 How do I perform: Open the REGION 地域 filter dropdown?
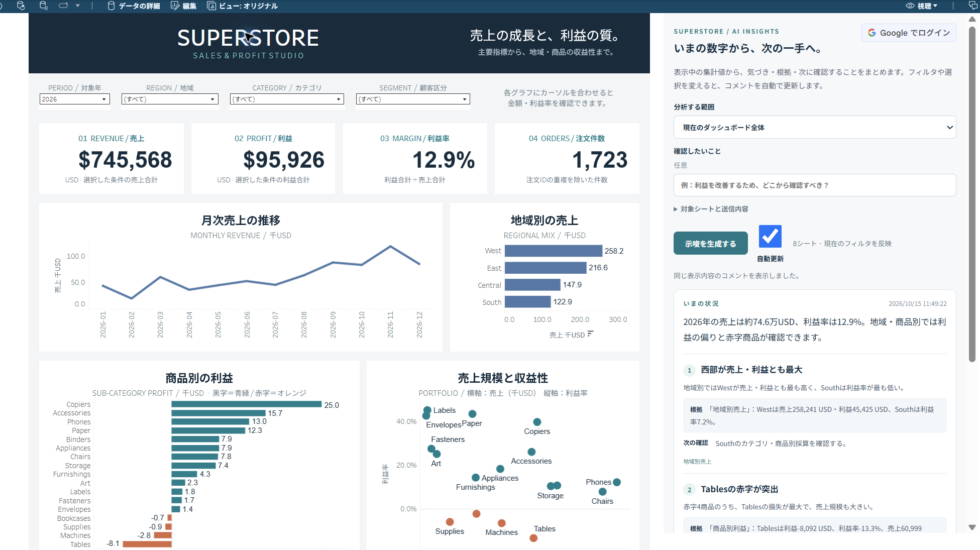click(x=170, y=99)
